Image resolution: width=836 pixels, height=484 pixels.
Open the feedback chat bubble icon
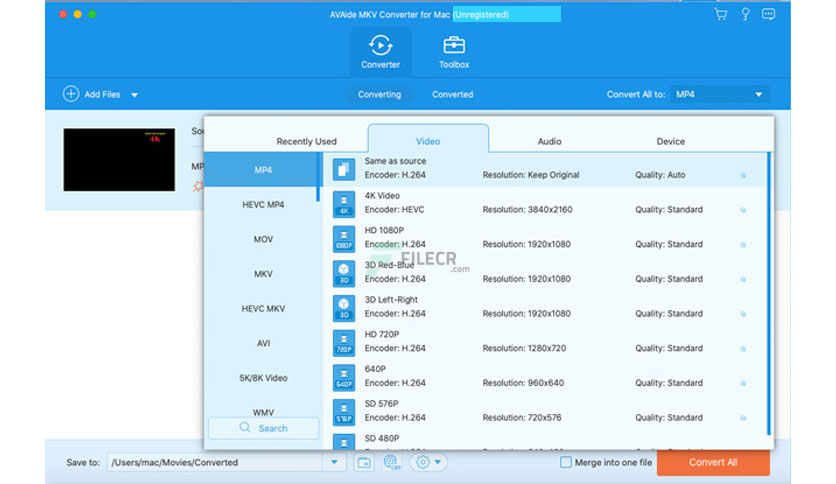768,14
